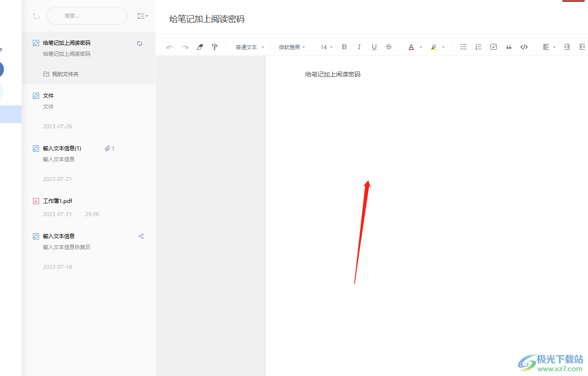This screenshot has height=376, width=588.
Task: Insert a numbered list
Action: pyautogui.click(x=478, y=47)
